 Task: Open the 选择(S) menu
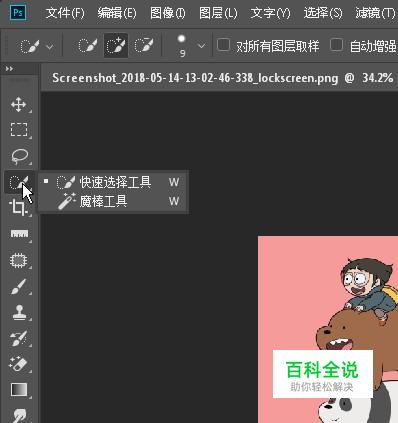click(x=323, y=13)
